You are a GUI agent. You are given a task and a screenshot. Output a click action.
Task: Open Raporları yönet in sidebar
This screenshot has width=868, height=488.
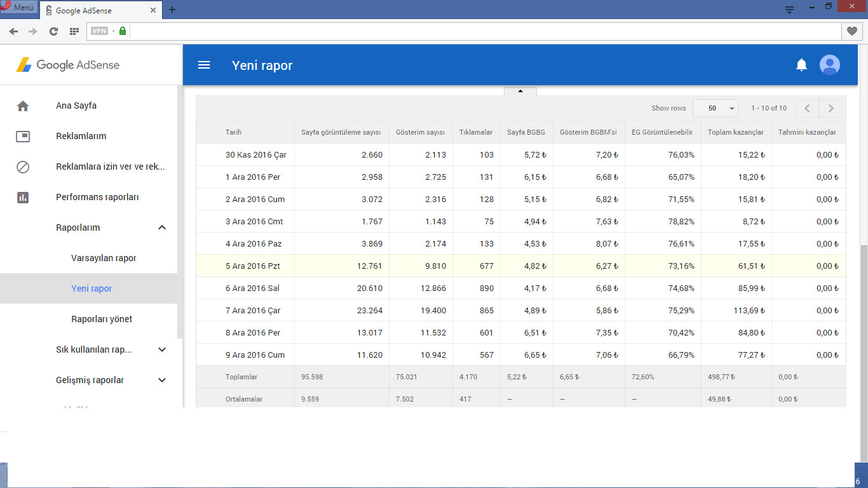pyautogui.click(x=102, y=319)
